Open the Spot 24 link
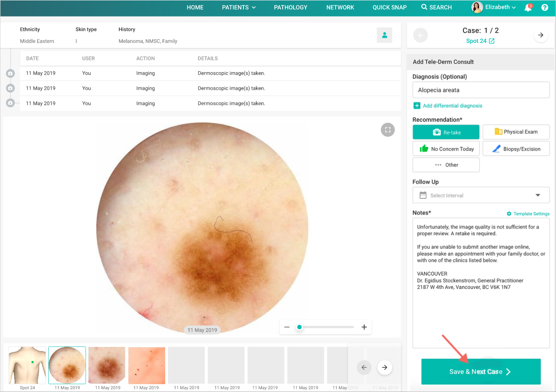 pyautogui.click(x=481, y=41)
